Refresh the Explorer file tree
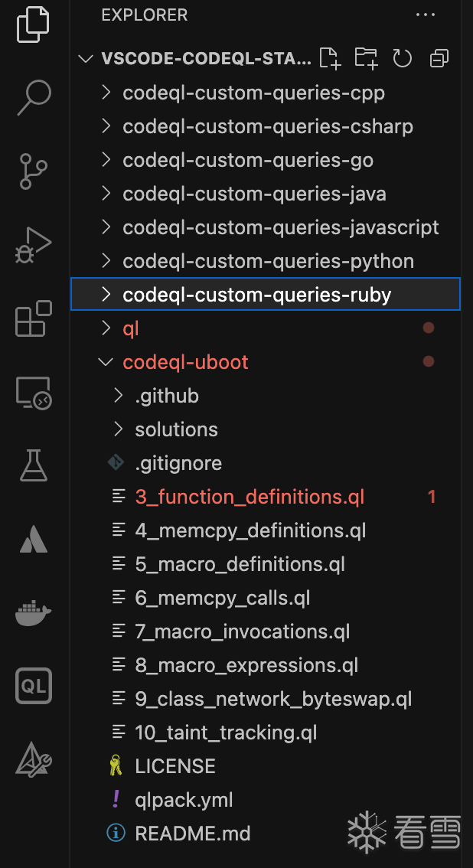This screenshot has width=473, height=868. [x=403, y=58]
